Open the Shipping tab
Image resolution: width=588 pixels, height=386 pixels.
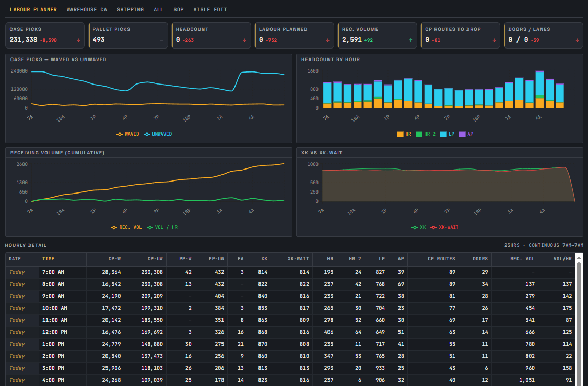(130, 10)
